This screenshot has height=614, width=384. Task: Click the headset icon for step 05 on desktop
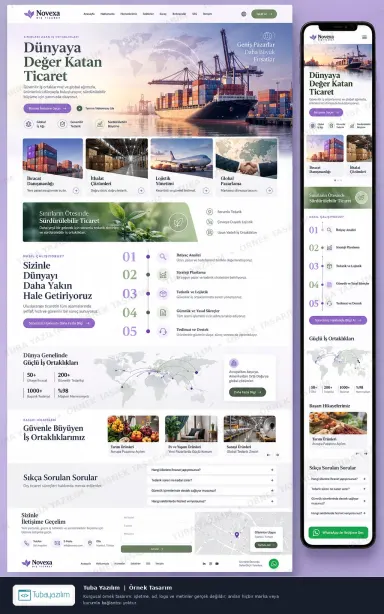point(163,331)
